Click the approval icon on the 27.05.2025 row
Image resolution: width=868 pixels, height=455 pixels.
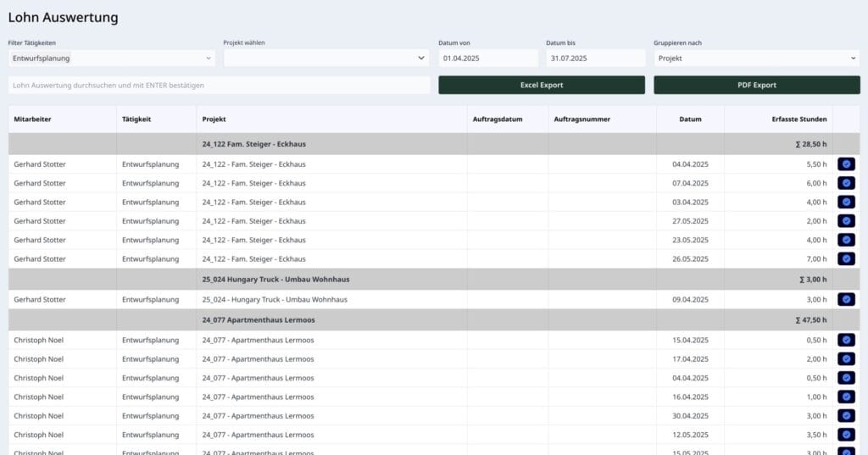tap(846, 221)
